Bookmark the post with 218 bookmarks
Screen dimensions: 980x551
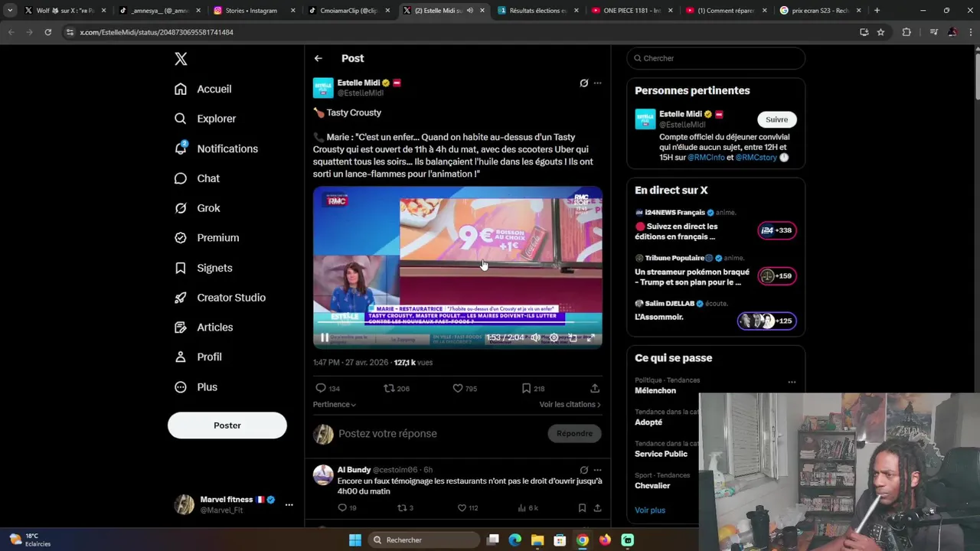[x=533, y=388]
